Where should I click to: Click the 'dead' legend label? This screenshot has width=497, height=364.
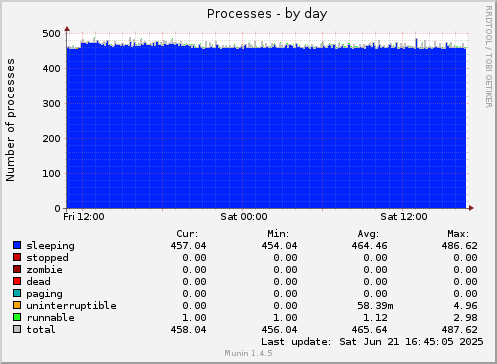38,281
